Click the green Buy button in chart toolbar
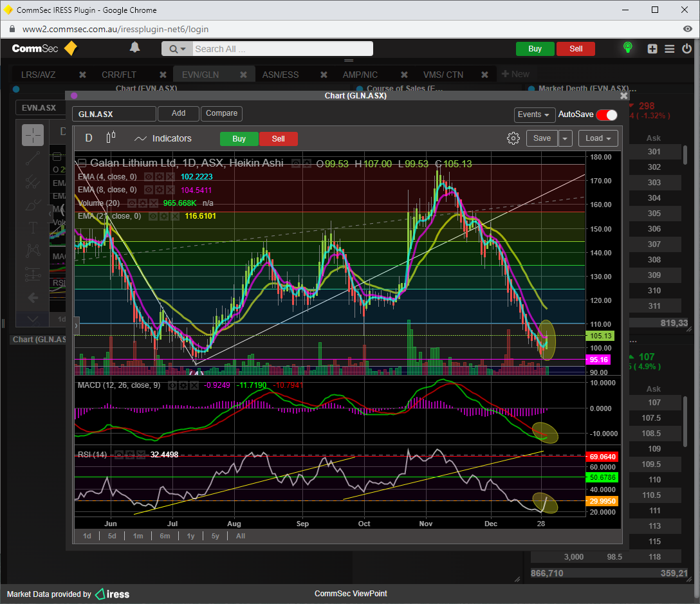Viewport: 700px width, 604px height. [239, 139]
